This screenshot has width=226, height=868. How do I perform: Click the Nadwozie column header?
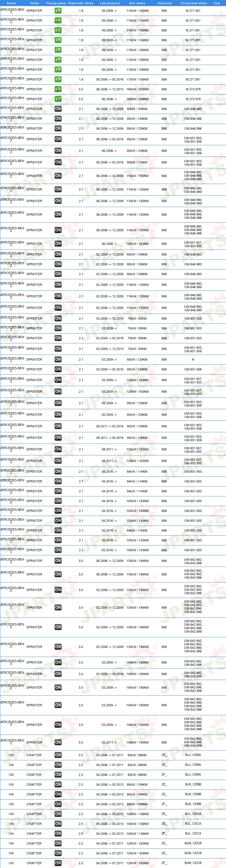click(165, 3)
